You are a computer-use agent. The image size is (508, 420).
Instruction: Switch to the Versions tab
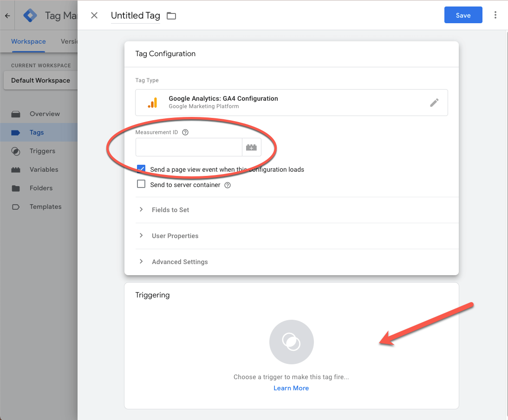coord(70,41)
